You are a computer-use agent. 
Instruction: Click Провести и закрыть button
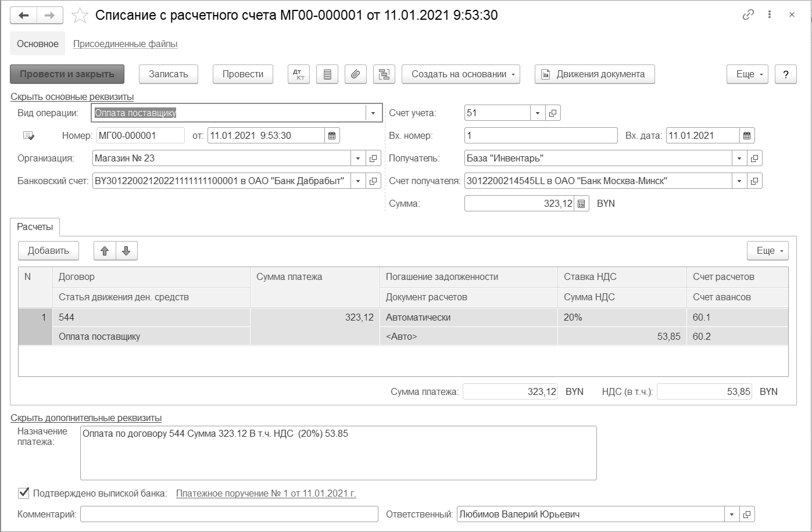click(x=67, y=74)
